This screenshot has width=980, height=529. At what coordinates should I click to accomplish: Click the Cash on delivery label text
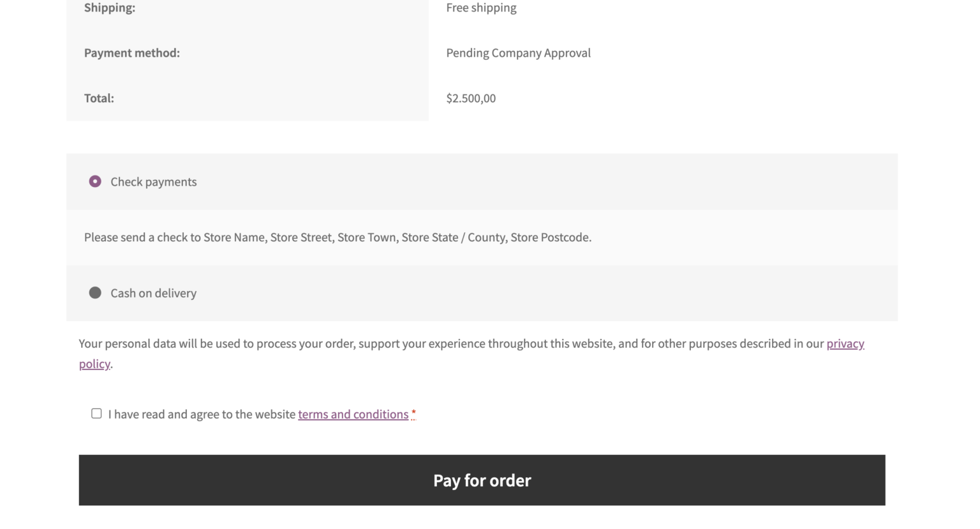coord(153,293)
